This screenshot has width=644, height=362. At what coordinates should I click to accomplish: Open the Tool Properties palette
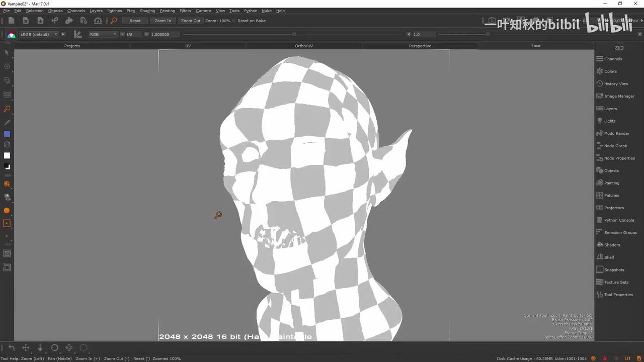[x=615, y=295]
